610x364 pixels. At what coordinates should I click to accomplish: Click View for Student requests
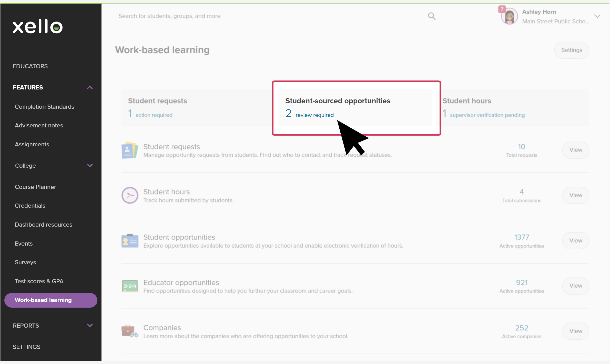576,150
